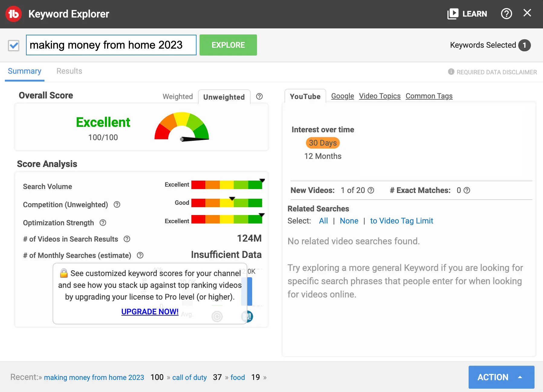Viewport: 543px width, 392px height.
Task: Open the Learn video tutorials icon
Action: click(453, 14)
